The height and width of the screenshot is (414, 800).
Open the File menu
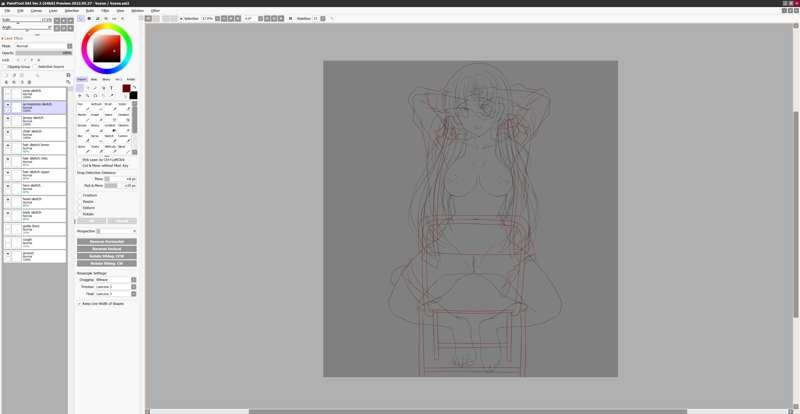click(7, 10)
